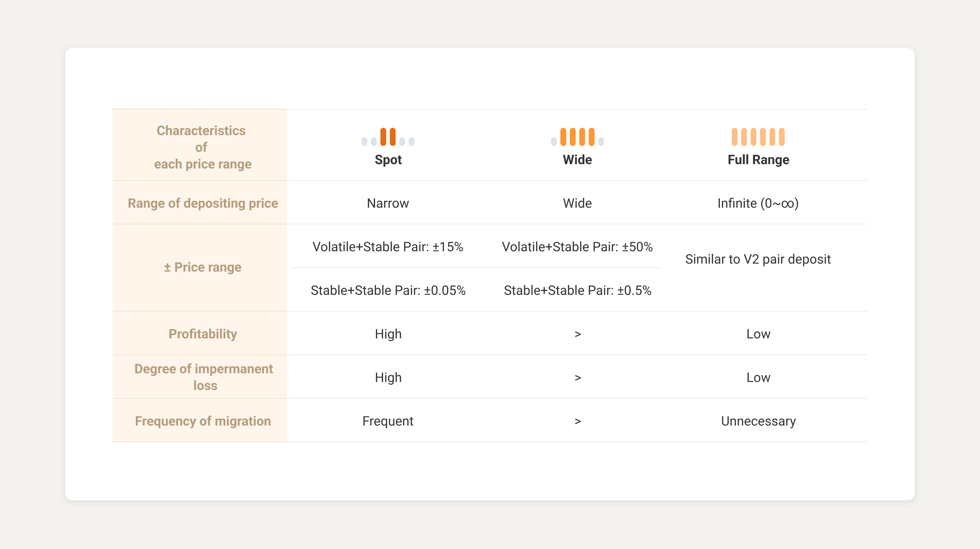Click 'Similar to V2 pair deposit' text
The width and height of the screenshot is (980, 549).
click(758, 259)
